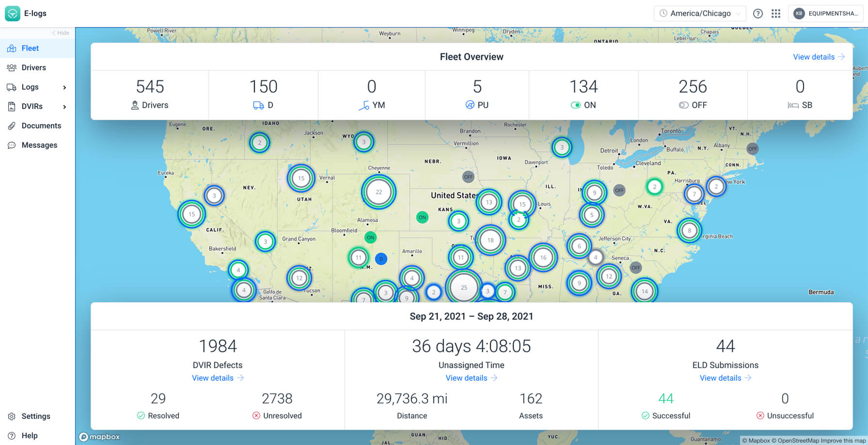Screen dimensions: 868x445
Task: Click the question mark help icon in top bar
Action: (x=757, y=13)
